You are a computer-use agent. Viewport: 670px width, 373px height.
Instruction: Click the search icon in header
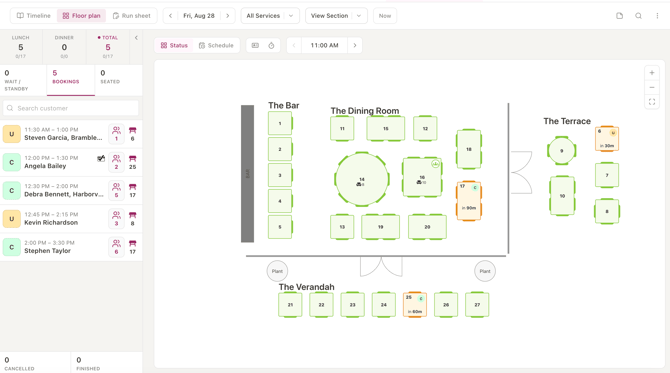(x=638, y=16)
